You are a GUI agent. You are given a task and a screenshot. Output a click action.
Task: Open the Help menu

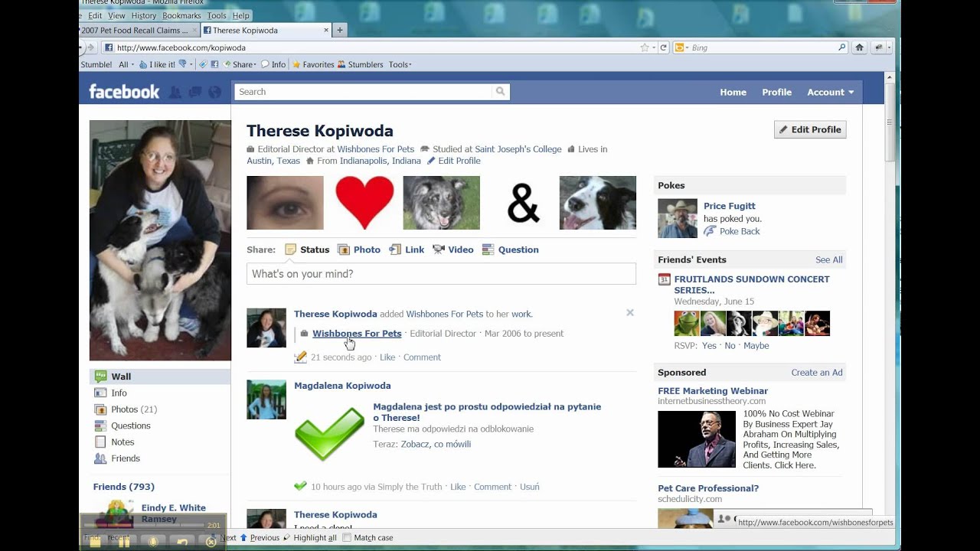(x=240, y=15)
